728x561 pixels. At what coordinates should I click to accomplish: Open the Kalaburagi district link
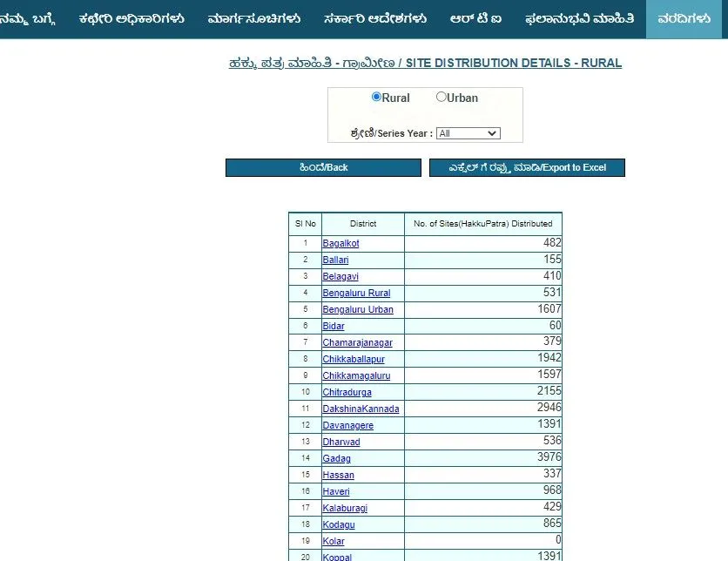click(x=344, y=509)
